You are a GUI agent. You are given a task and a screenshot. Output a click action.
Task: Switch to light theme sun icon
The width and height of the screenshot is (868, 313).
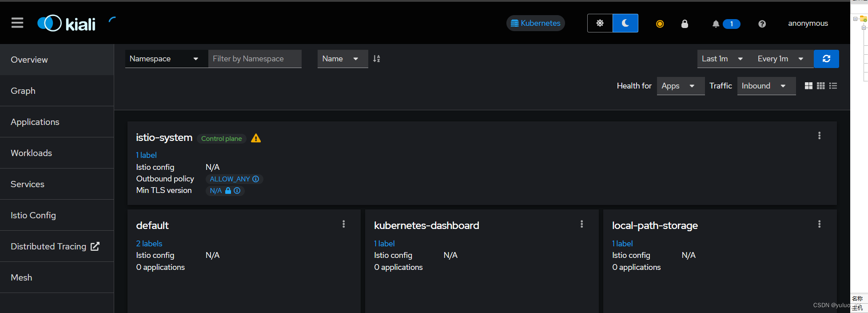click(600, 23)
